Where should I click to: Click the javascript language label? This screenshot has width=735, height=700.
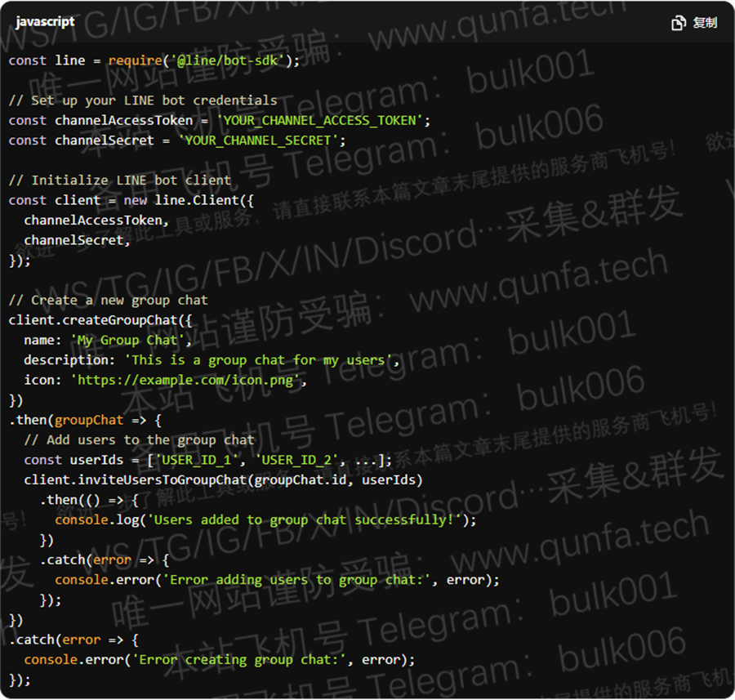45,21
